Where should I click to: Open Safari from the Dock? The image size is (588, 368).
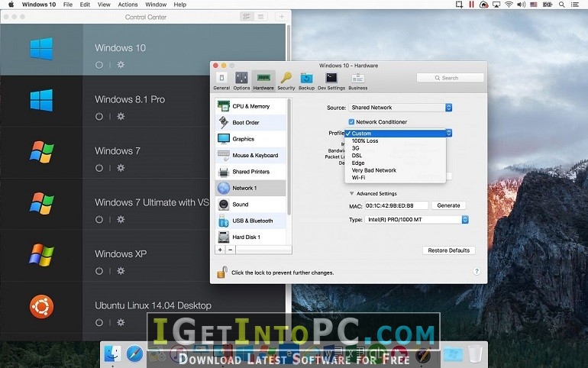[134, 353]
